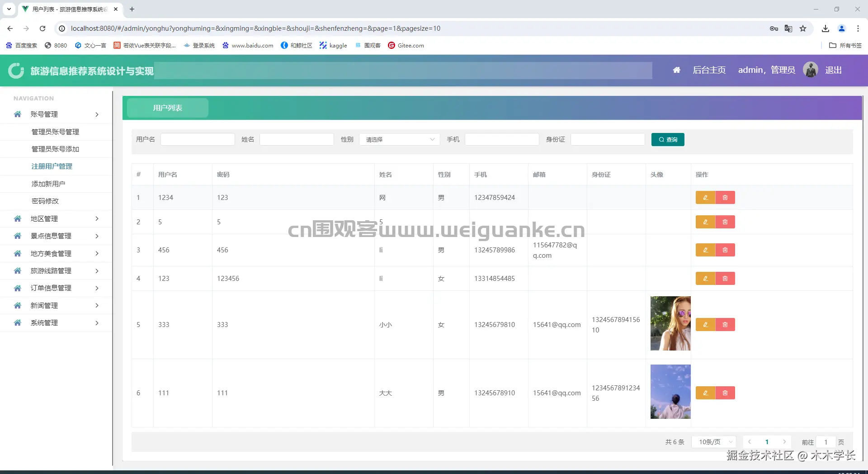Open the Gitee.com bookmark
The height and width of the screenshot is (474, 868).
tap(406, 45)
